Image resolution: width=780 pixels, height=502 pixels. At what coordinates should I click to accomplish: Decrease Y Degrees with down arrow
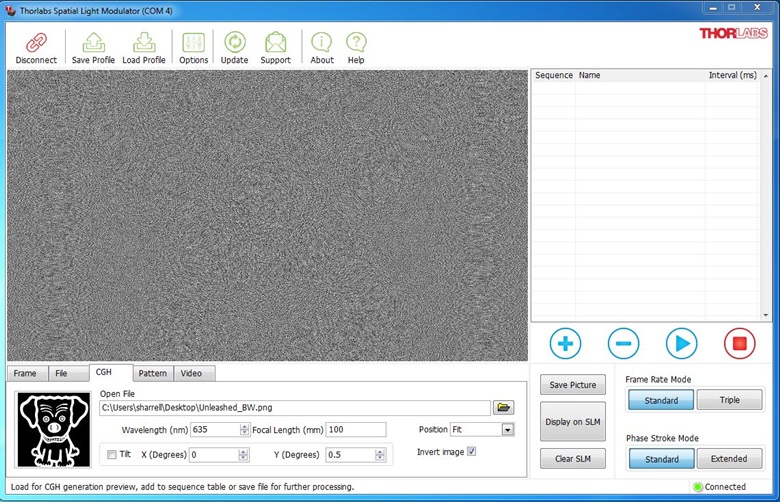click(380, 458)
